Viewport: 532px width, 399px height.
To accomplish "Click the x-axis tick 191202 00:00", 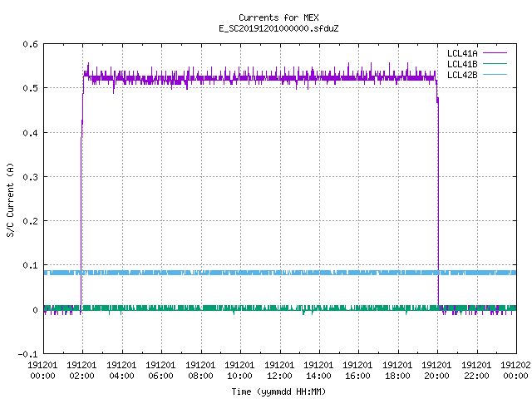I will (x=515, y=371).
